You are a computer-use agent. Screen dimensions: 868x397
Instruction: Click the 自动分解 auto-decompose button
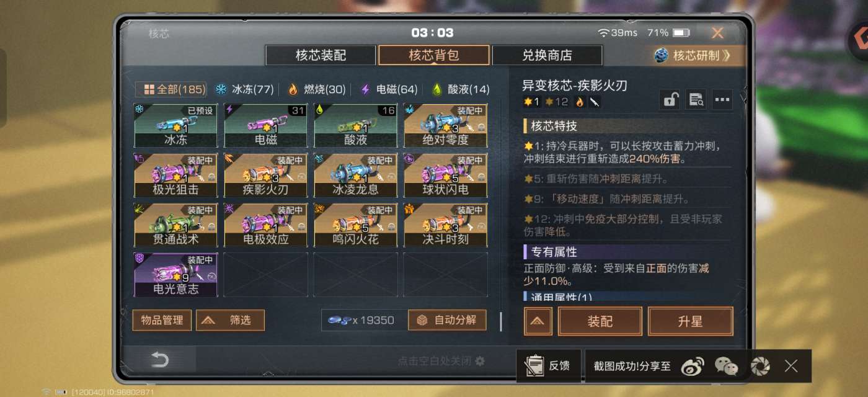(447, 320)
